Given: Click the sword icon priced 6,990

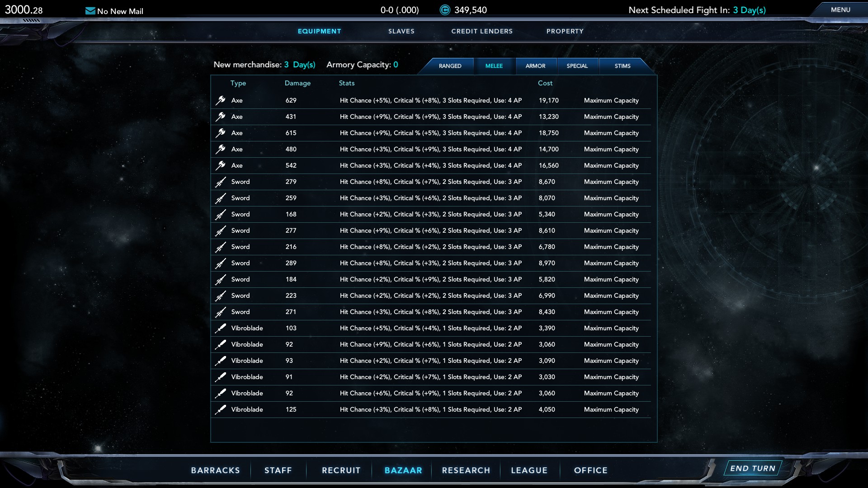Looking at the screenshot, I should click(220, 296).
